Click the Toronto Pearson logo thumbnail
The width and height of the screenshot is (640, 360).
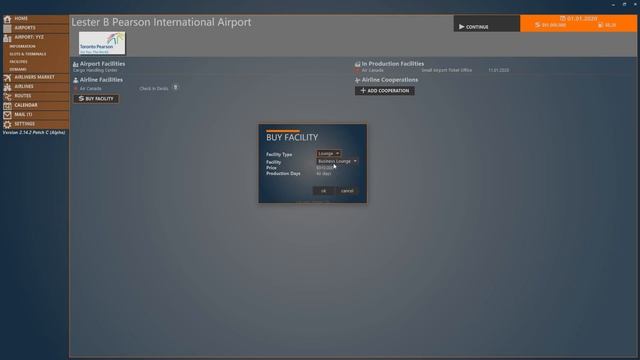point(102,43)
